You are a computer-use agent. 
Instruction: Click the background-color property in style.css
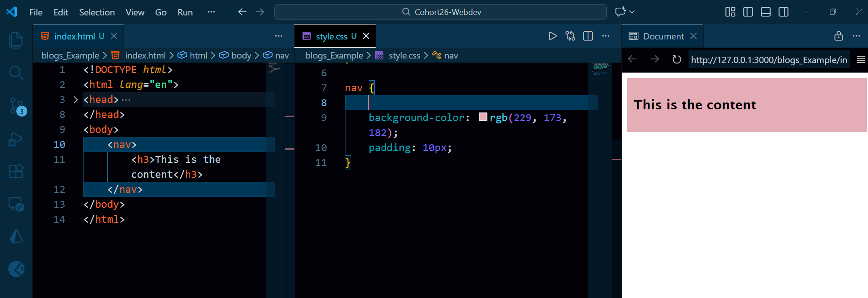417,117
